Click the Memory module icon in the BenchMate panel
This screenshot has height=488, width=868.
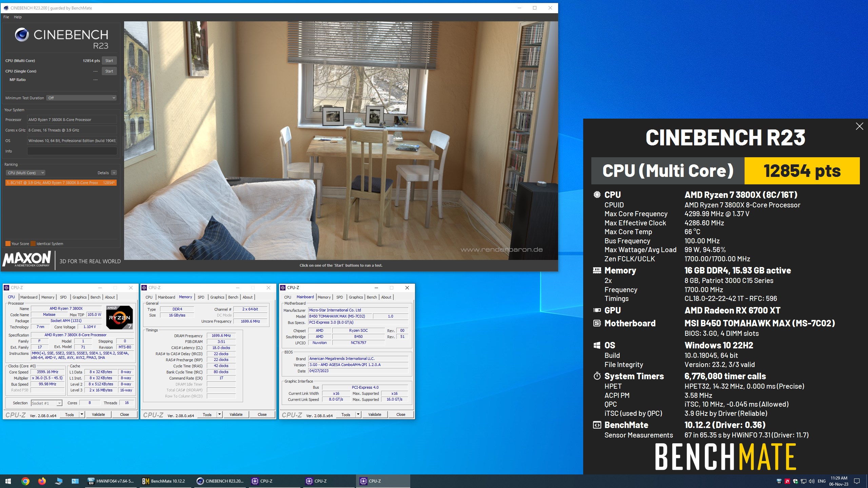(x=597, y=270)
